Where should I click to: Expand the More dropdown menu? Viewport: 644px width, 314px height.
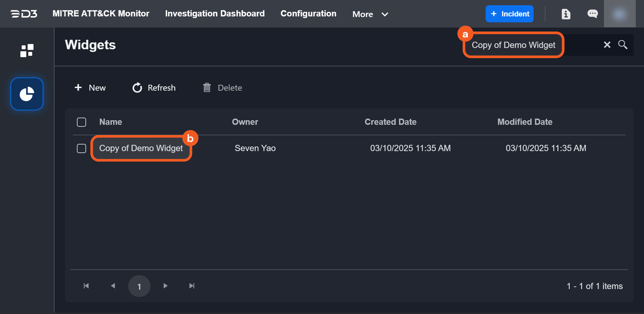[370, 14]
